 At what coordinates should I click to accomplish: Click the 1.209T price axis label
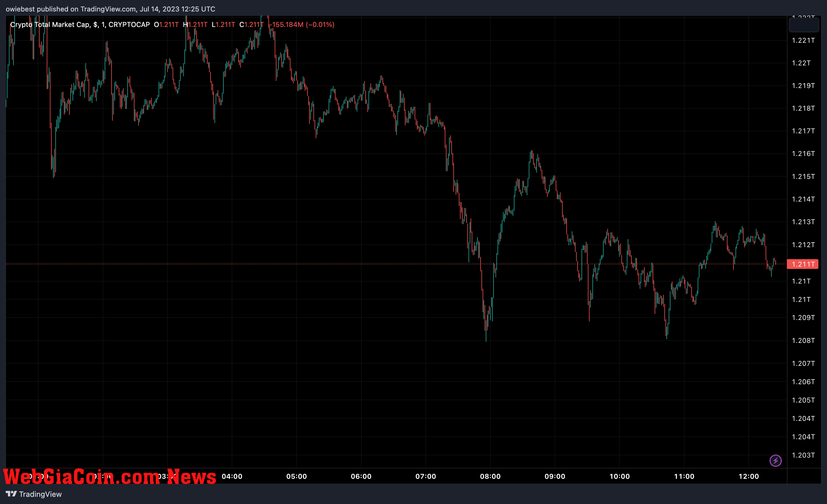(x=803, y=318)
